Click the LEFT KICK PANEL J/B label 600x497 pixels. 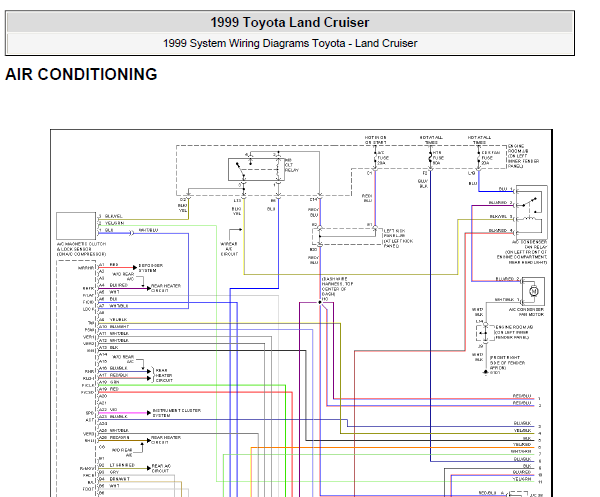[398, 238]
